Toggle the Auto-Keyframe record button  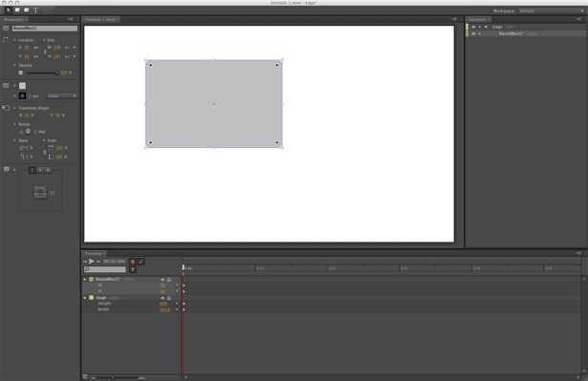click(x=132, y=262)
